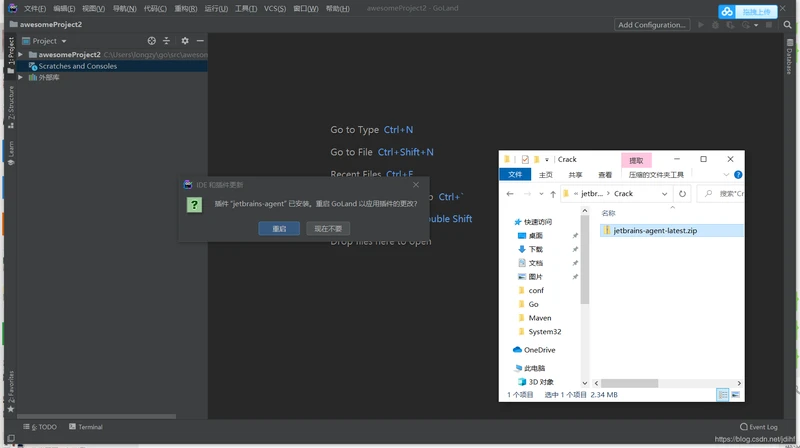This screenshot has width=800, height=448.
Task: Collapse all in Project panel
Action: 167,41
